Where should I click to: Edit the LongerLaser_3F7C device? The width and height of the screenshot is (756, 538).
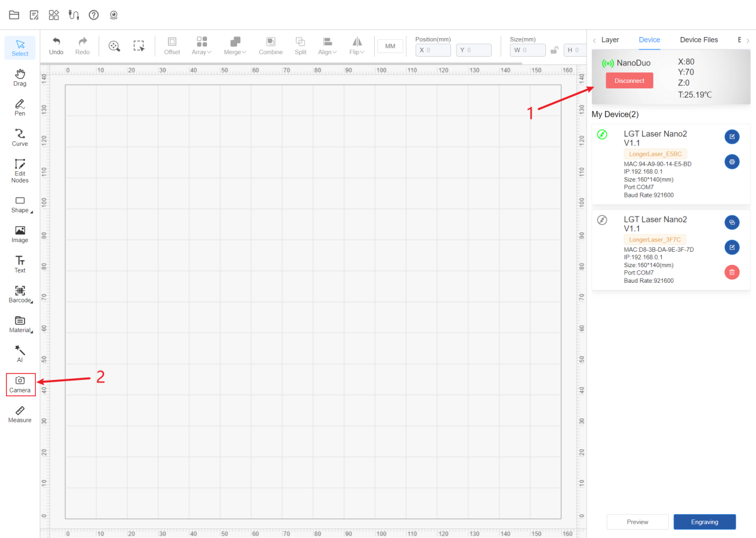[x=732, y=247]
